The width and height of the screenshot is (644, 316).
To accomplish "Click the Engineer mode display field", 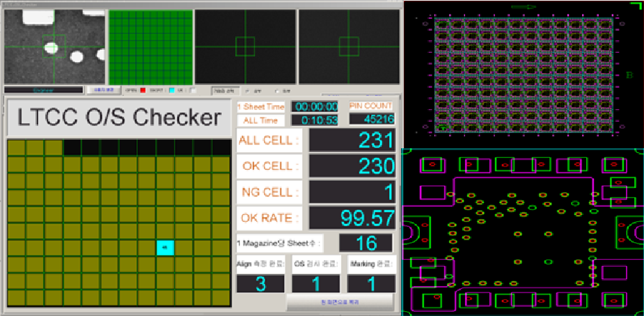I will (42, 90).
